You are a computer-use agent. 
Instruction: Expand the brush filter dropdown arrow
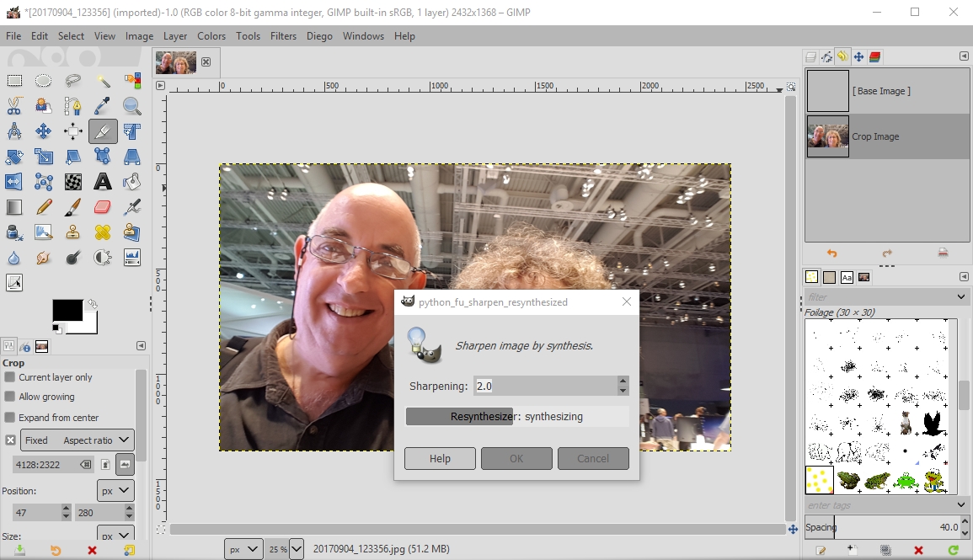(960, 297)
